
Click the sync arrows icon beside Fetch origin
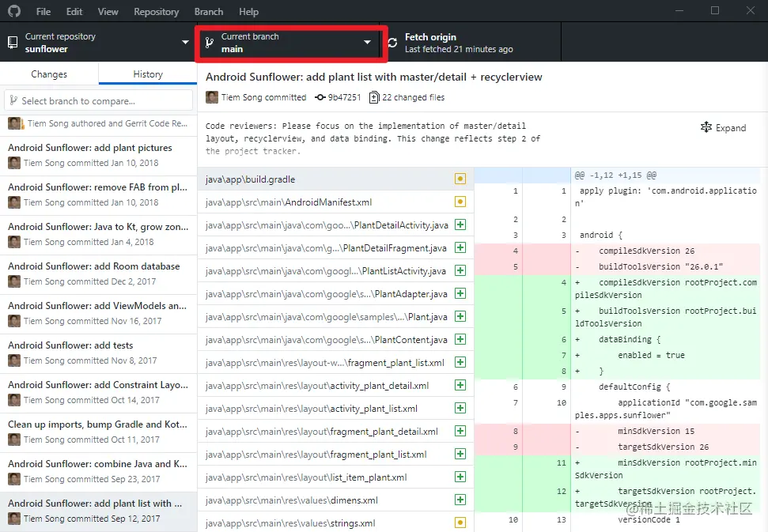(x=393, y=43)
